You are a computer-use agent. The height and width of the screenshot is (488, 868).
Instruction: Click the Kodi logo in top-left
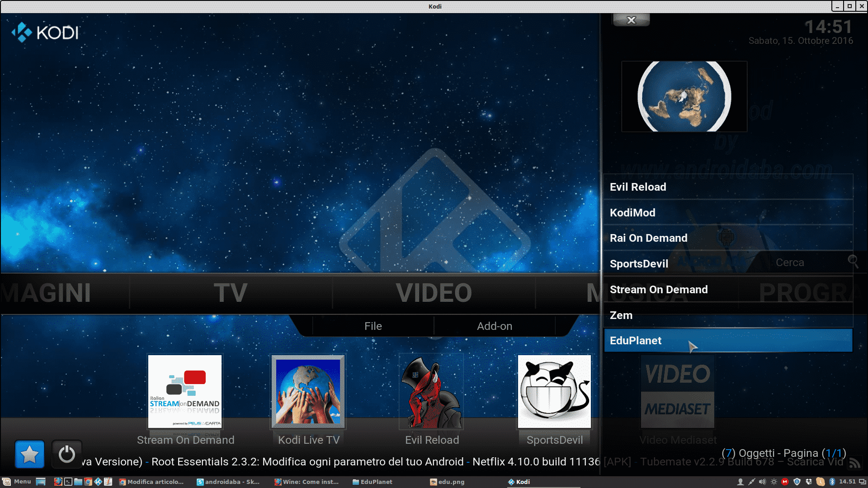coord(45,33)
